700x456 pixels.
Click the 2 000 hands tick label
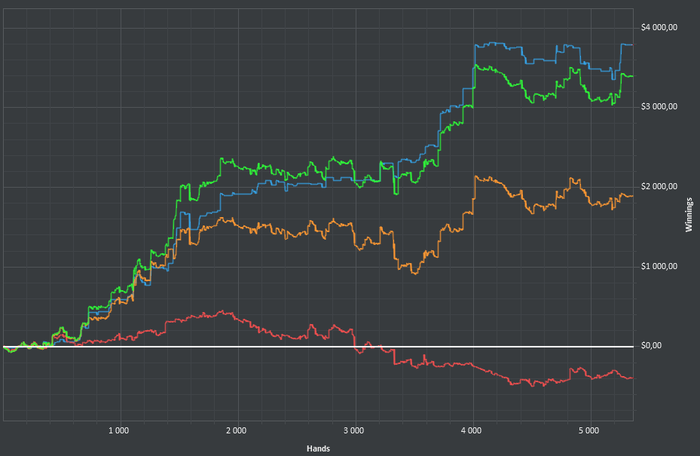(236, 431)
